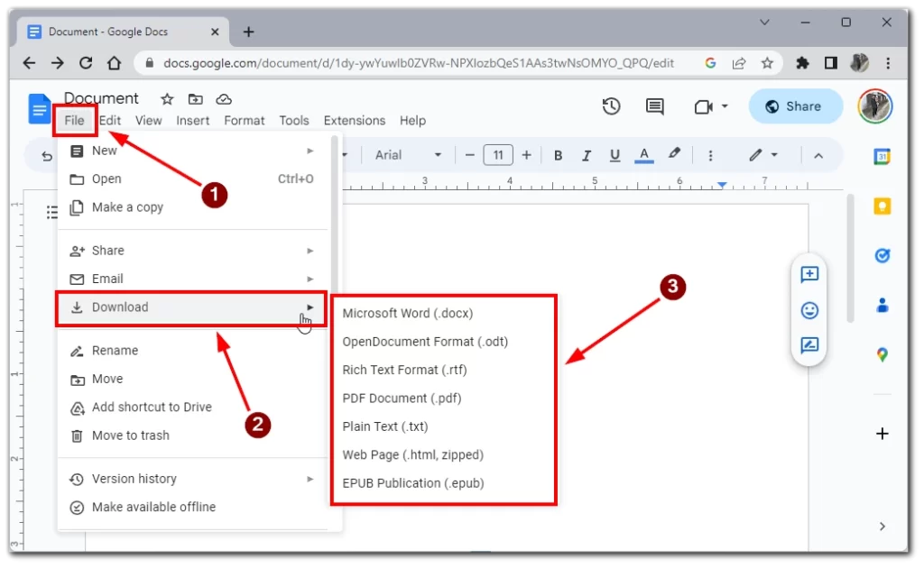Apply italic formatting
Screen dimensions: 924x568
click(587, 155)
